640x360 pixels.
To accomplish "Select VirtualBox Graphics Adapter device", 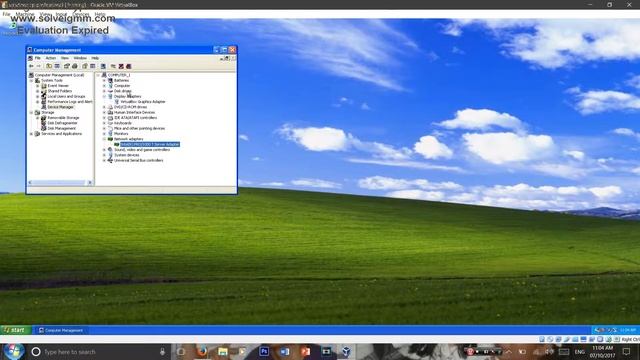I will pyautogui.click(x=143, y=102).
